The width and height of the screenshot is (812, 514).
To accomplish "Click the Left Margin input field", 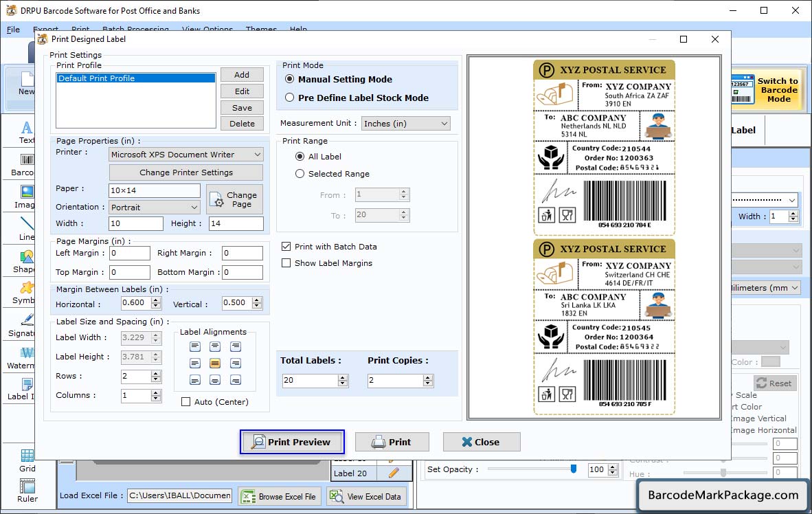I will tap(129, 253).
